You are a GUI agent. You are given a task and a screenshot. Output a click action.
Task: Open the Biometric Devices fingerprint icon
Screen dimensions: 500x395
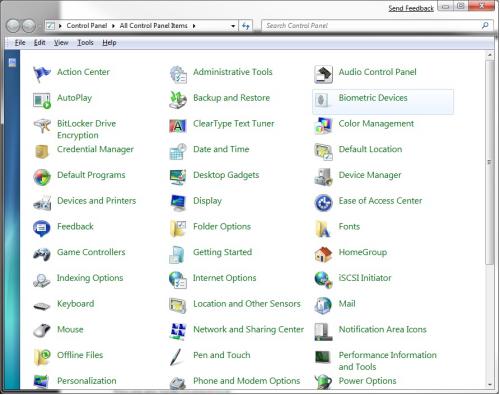tap(322, 100)
